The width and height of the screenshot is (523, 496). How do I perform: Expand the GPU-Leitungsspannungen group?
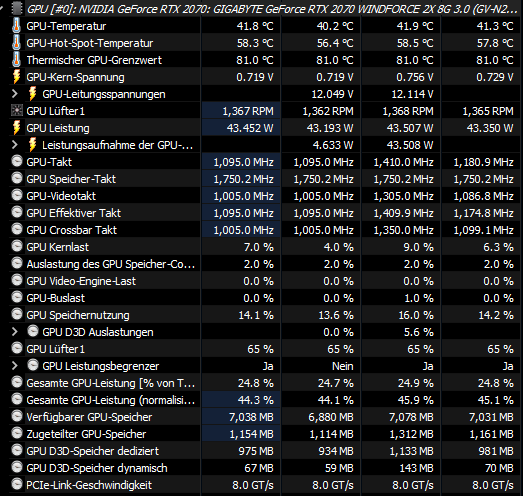(x=14, y=94)
